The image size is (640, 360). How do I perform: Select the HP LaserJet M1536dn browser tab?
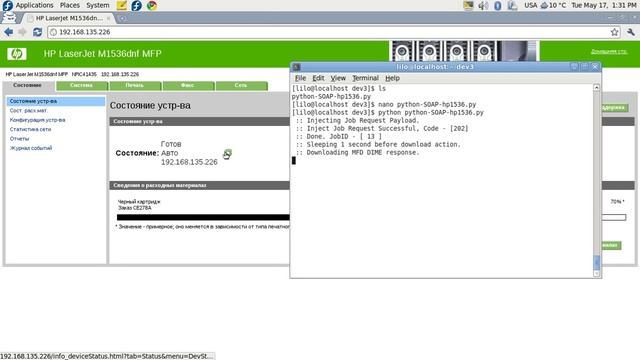click(x=69, y=18)
